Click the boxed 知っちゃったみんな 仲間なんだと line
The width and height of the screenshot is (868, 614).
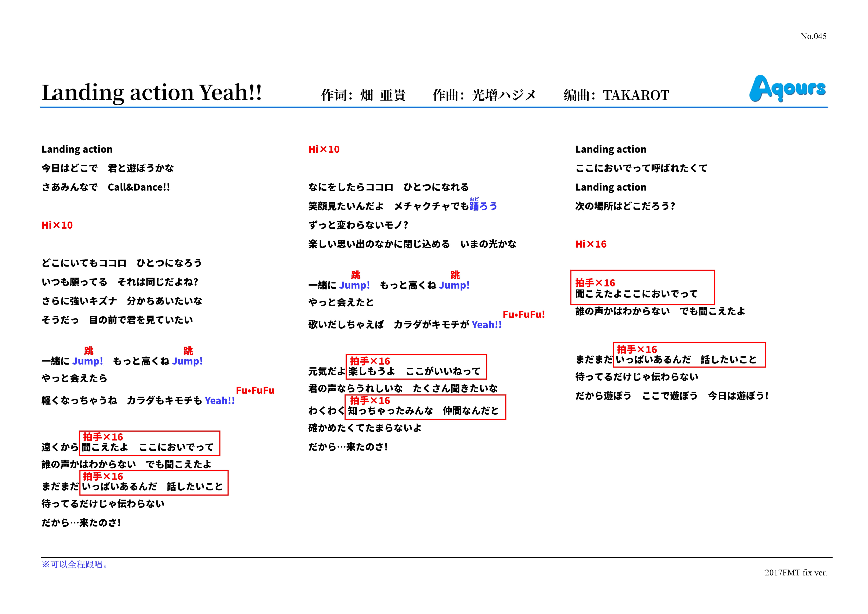coord(423,411)
